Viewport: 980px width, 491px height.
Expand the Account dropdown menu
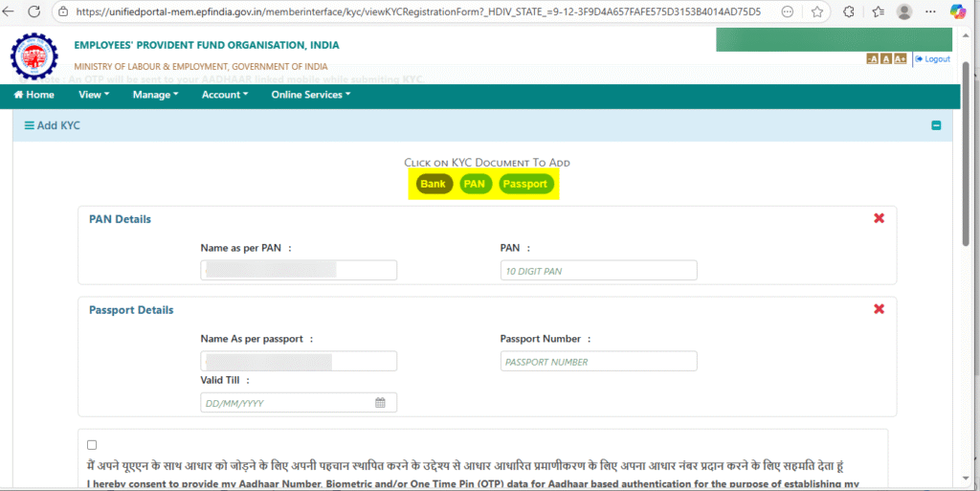tap(224, 95)
